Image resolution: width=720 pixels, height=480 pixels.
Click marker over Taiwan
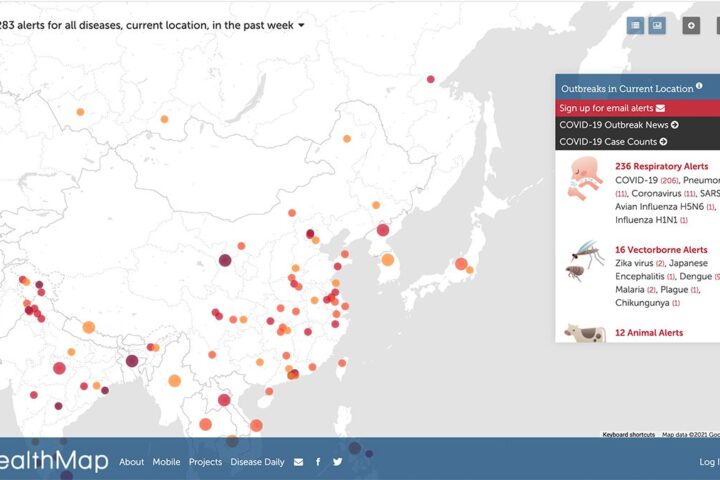click(342, 363)
